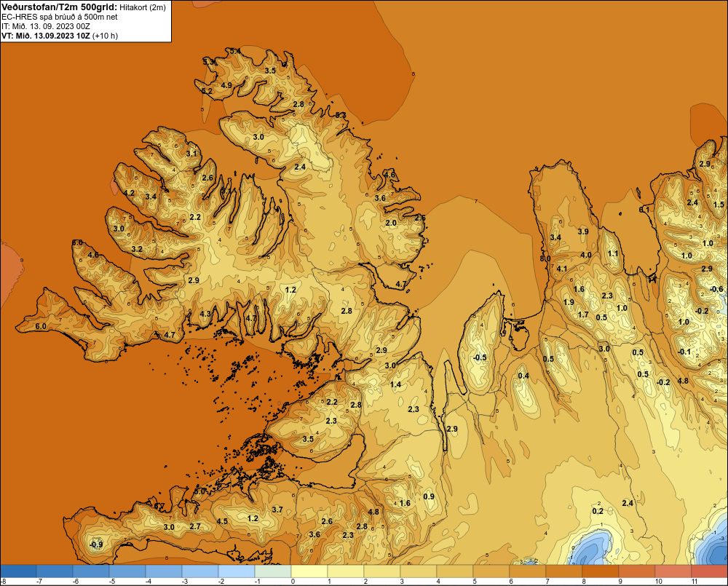Click legend scale label '-4'
Image resolution: width=728 pixels, height=586 pixels.
pyautogui.click(x=148, y=582)
